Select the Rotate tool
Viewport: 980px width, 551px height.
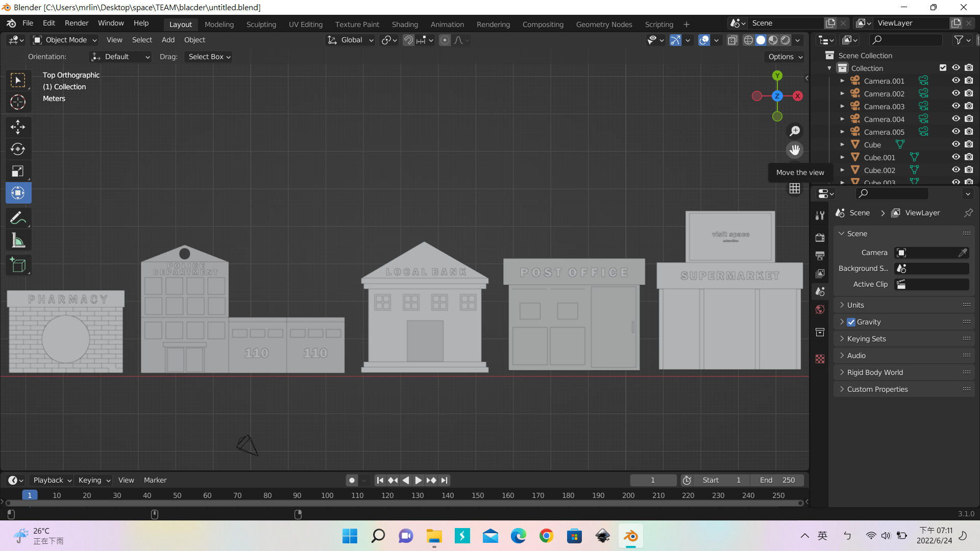click(18, 149)
